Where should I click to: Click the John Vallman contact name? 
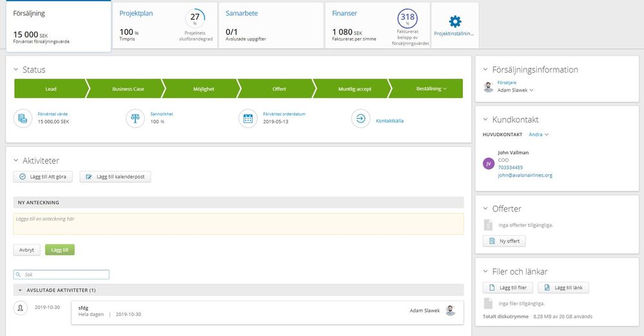pyautogui.click(x=513, y=152)
